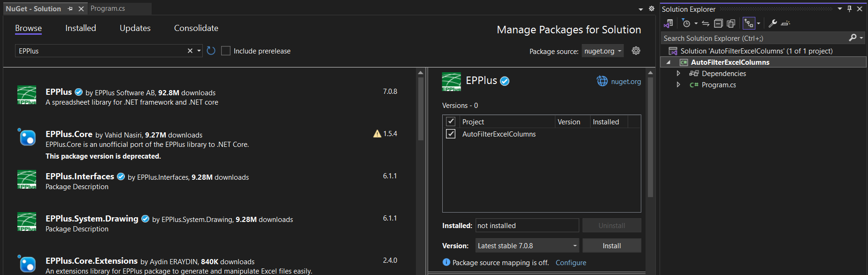The height and width of the screenshot is (275, 868).
Task: Open tab settings gear above NuGet window
Action: (652, 8)
